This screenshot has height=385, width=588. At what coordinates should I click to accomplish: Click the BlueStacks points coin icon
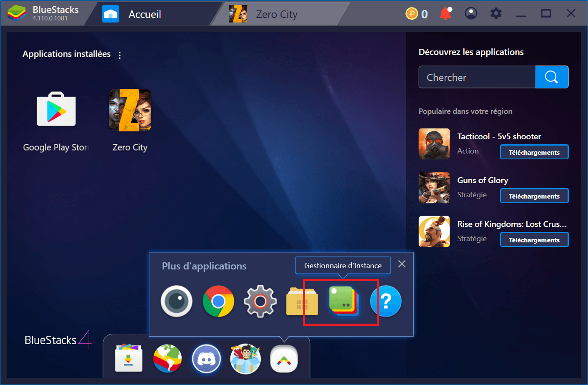click(x=411, y=14)
